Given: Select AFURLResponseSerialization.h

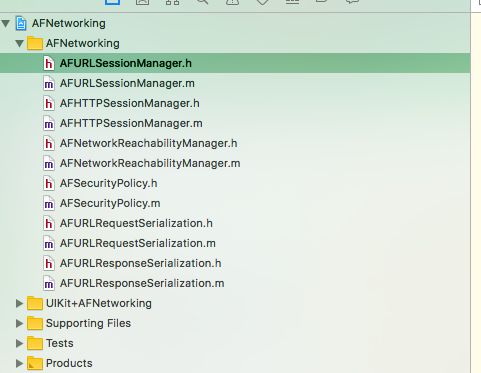Looking at the screenshot, I should pos(140,263).
